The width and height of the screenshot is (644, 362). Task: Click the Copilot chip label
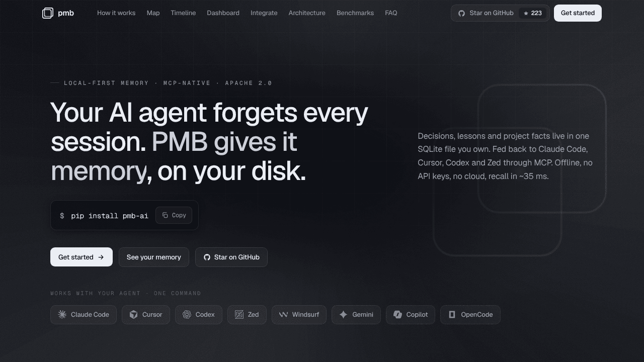tap(417, 315)
